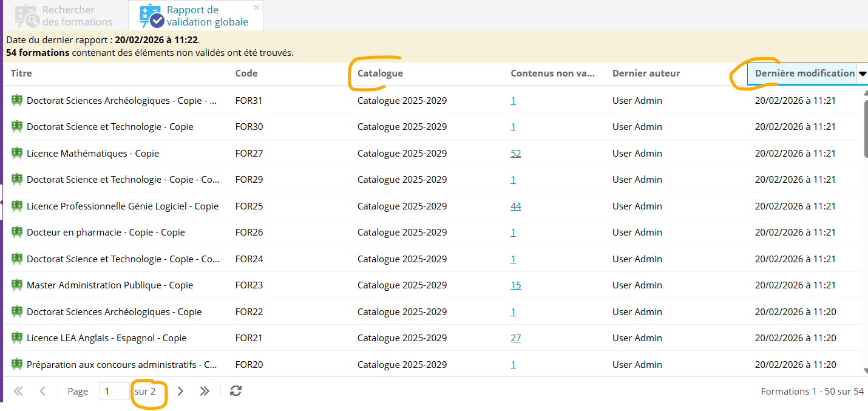Open the 15 unvalidated contents link for FOR23
The width and height of the screenshot is (868, 411).
[515, 285]
